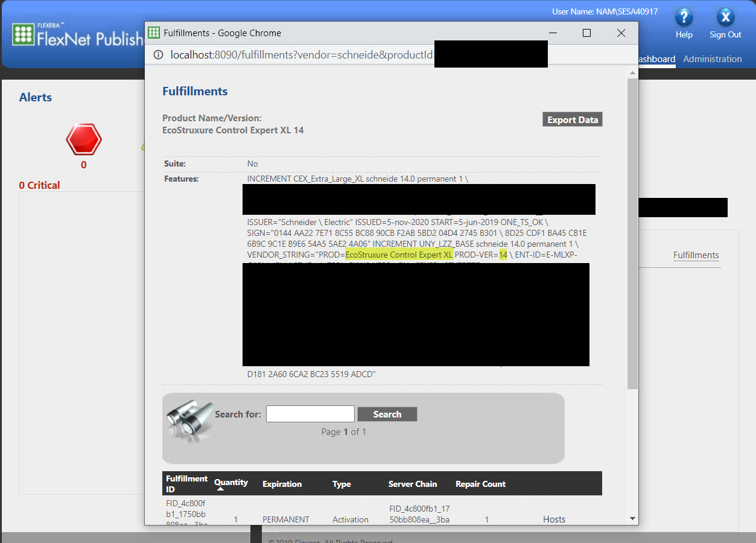The image size is (756, 543).
Task: Maximize the Fulfillments Chrome window
Action: pyautogui.click(x=586, y=33)
